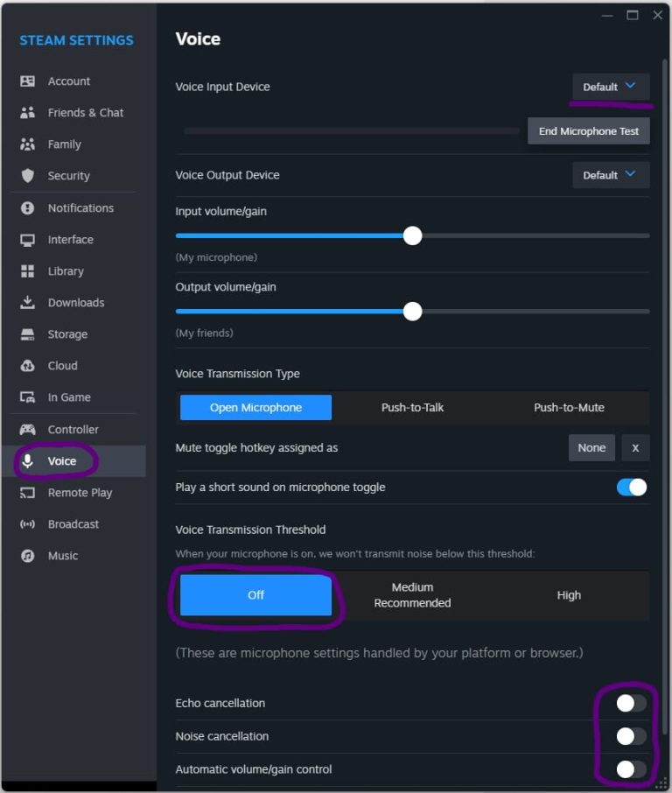Select Broadcast in the sidebar
This screenshot has height=793, width=672.
pyautogui.click(x=73, y=524)
